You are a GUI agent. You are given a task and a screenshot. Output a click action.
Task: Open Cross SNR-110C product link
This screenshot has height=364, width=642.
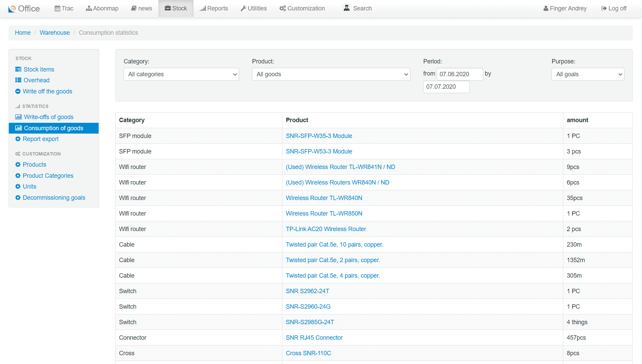(308, 353)
